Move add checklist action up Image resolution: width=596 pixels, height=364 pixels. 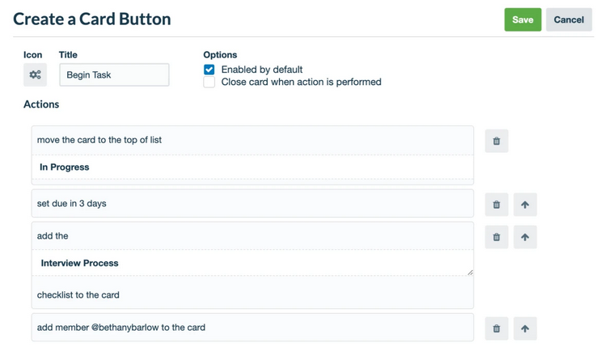pos(525,237)
